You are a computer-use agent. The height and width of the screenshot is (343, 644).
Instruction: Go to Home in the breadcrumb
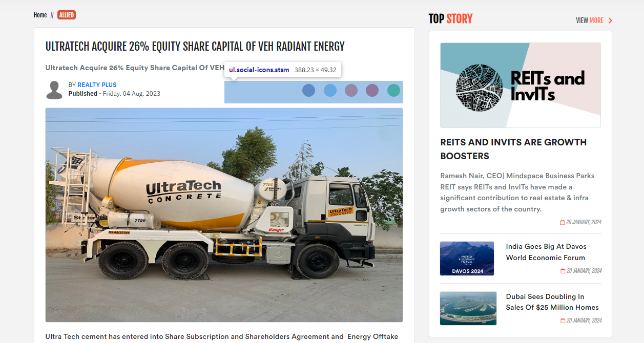tap(40, 15)
